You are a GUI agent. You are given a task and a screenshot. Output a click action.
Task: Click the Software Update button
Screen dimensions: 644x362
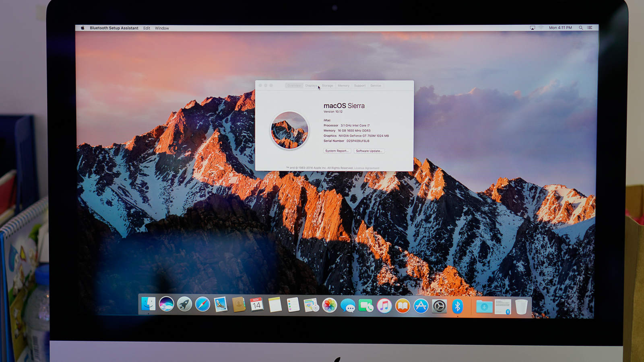[369, 151]
